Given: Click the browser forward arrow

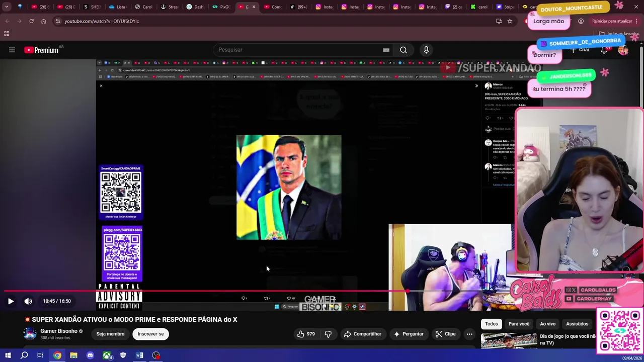Looking at the screenshot, I should [19, 21].
